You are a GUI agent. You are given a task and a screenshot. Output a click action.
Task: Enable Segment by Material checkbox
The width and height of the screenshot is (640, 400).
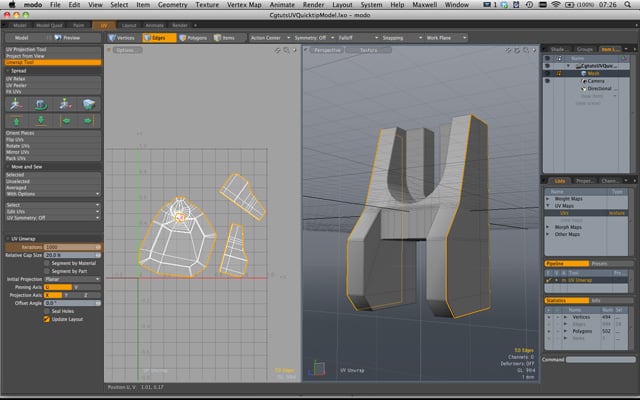[x=48, y=263]
